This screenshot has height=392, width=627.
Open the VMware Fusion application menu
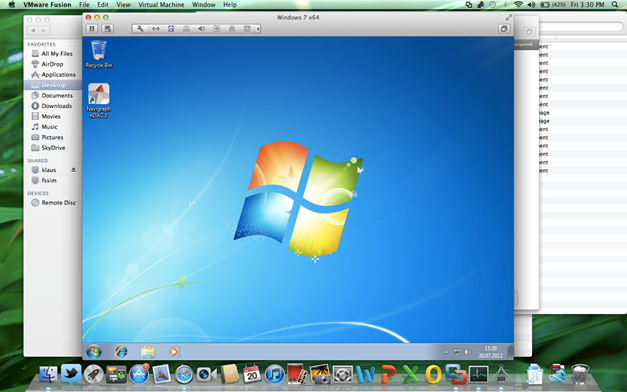coord(47,5)
